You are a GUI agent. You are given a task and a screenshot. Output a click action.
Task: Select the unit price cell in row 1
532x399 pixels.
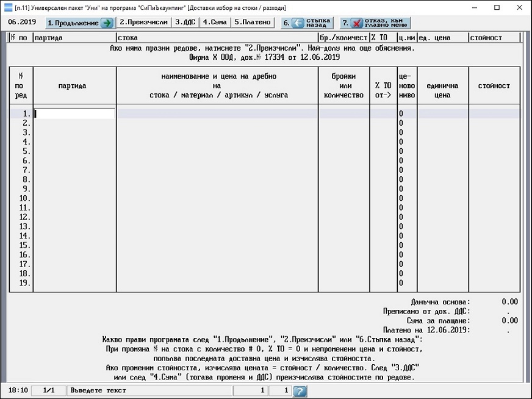pyautogui.click(x=443, y=113)
